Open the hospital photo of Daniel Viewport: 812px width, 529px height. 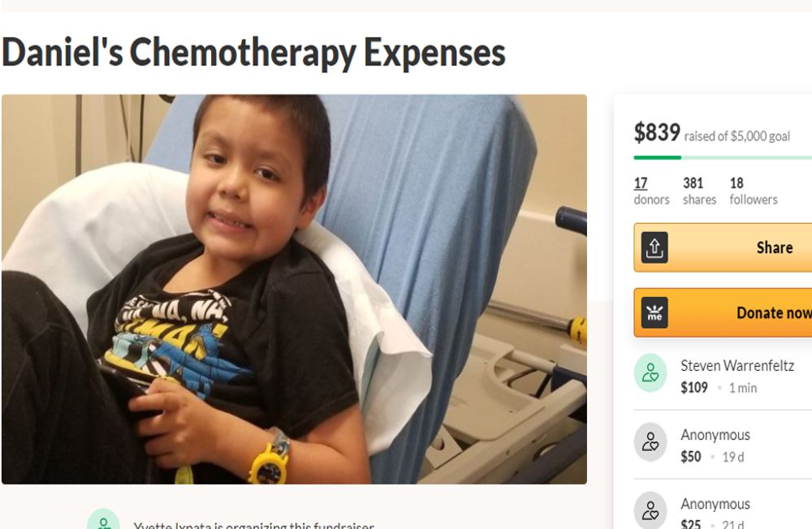pyautogui.click(x=294, y=290)
